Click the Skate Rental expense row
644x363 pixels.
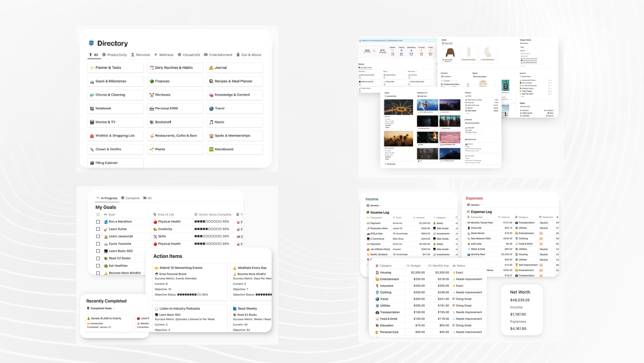click(x=512, y=233)
